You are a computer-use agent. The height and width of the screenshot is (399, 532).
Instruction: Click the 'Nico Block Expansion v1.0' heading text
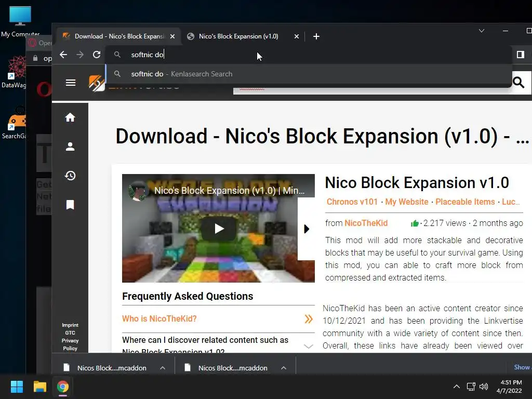point(417,183)
